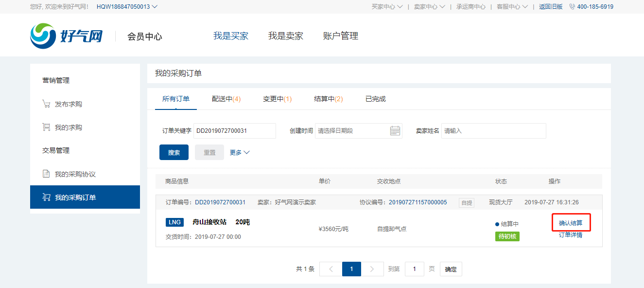Click product name 舟山接收站 20吨
The image size is (644, 288).
221,222
